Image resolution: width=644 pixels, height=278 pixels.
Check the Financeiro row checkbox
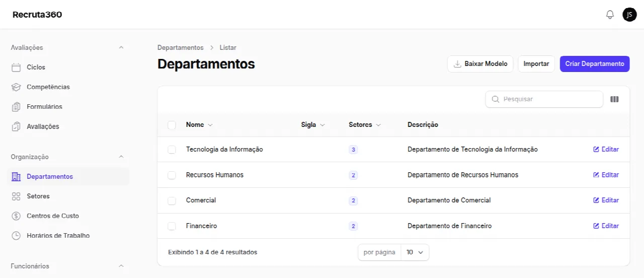[172, 226]
